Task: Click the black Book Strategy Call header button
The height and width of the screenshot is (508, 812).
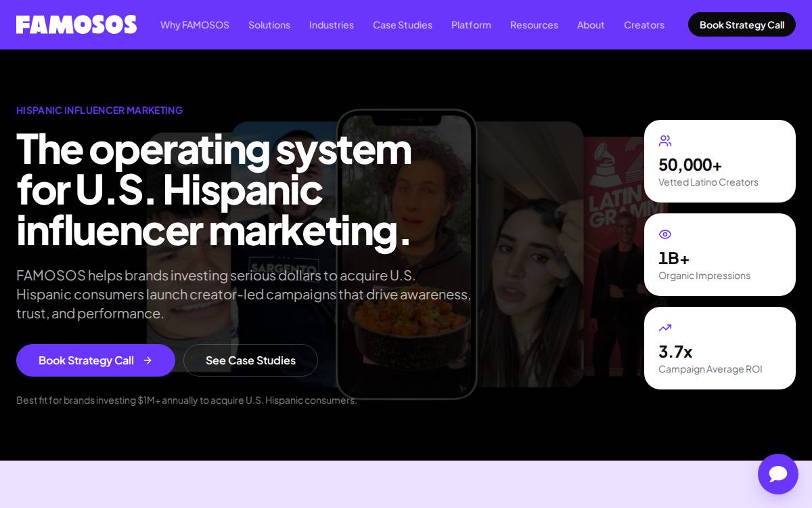Action: [x=742, y=24]
